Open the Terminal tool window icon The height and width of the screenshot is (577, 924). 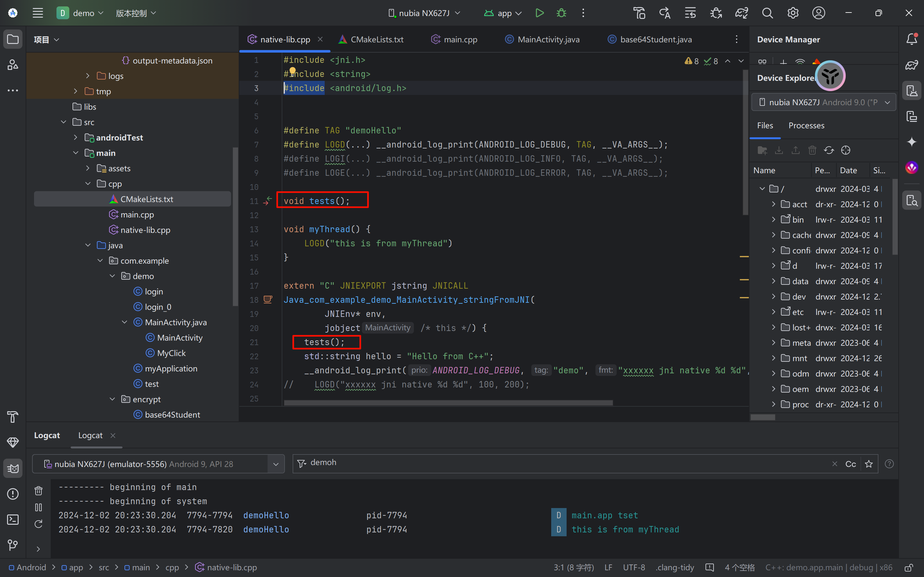[13, 519]
